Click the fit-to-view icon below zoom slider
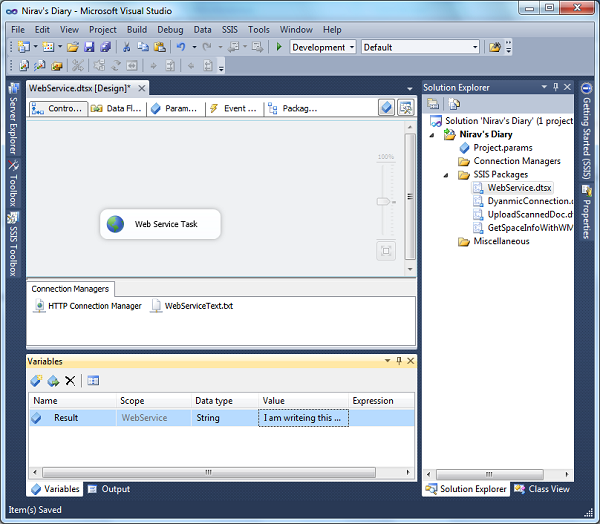The width and height of the screenshot is (600, 524). click(x=386, y=250)
